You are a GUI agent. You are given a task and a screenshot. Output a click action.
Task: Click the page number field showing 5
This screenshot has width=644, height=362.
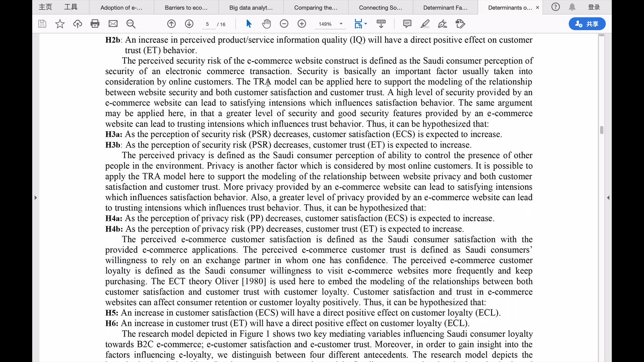pyautogui.click(x=208, y=24)
